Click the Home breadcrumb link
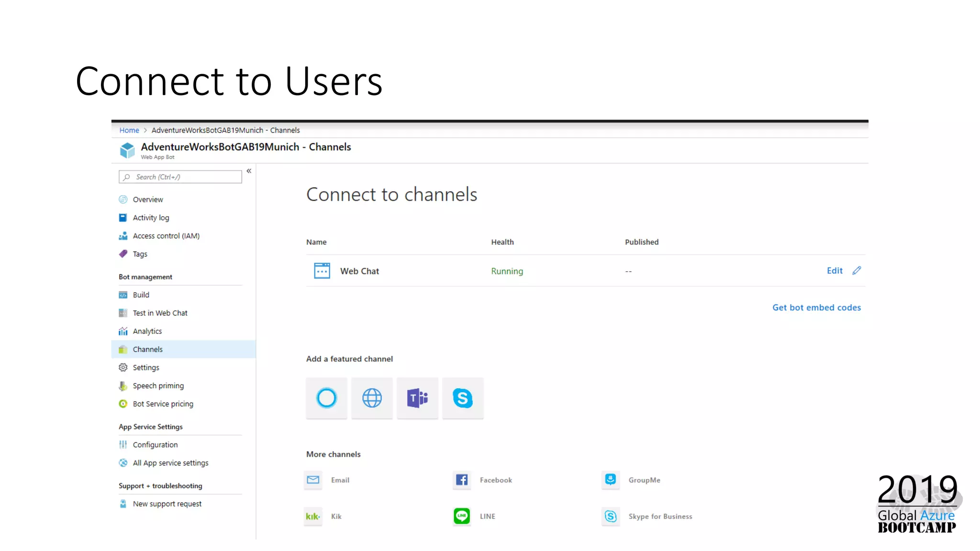The width and height of the screenshot is (980, 551). click(x=129, y=130)
